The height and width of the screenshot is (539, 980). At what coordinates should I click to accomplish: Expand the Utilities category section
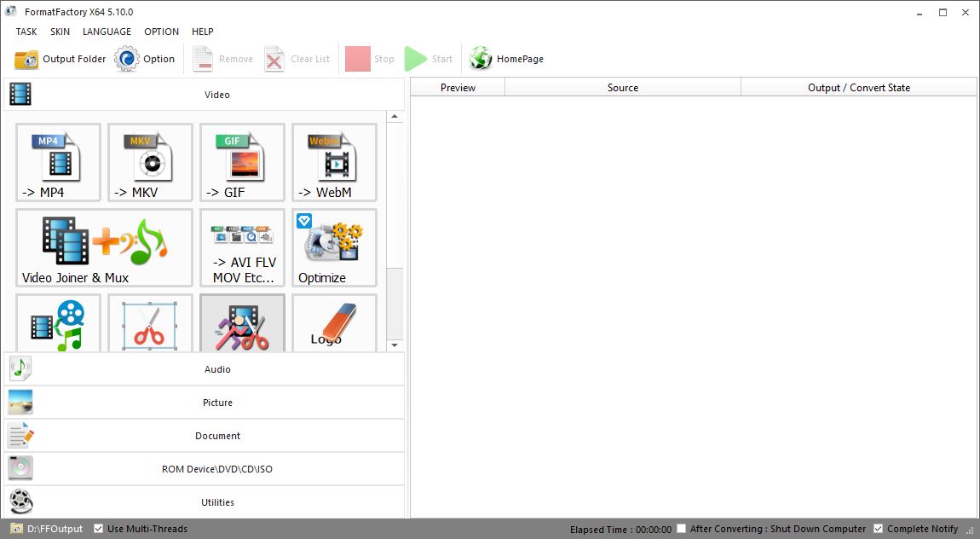(x=205, y=501)
